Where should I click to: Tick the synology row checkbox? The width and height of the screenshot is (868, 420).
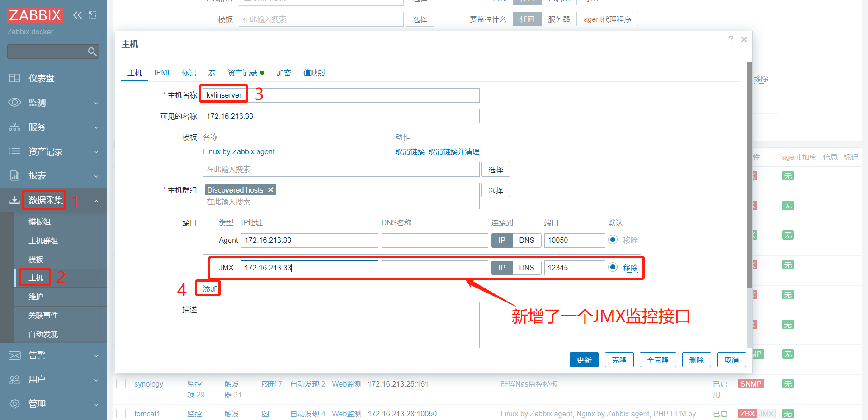click(121, 384)
